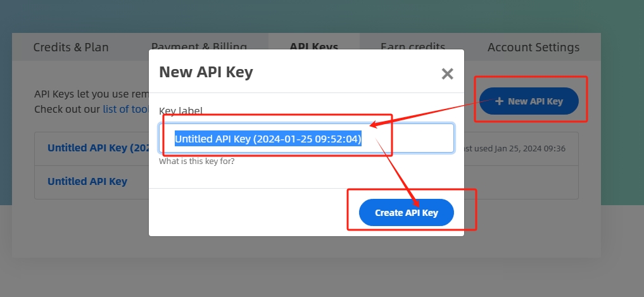Image resolution: width=644 pixels, height=297 pixels.
Task: Switch to the Credits & Plan tab
Action: pyautogui.click(x=71, y=47)
